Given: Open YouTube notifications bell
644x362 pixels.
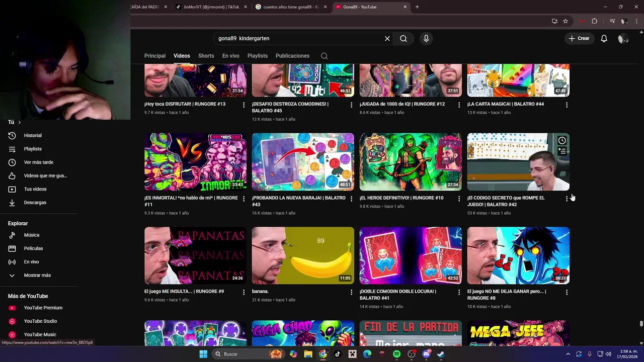Looking at the screenshot, I should (x=604, y=38).
